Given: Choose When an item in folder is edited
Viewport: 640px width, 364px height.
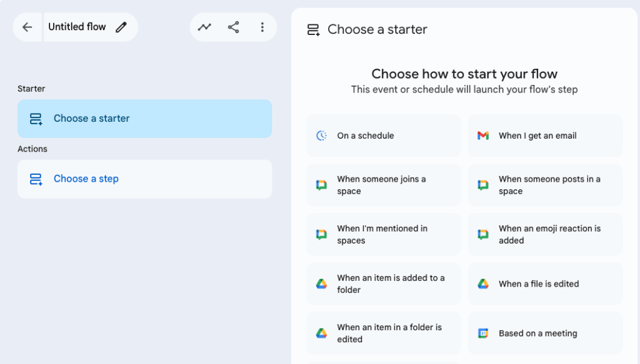Looking at the screenshot, I should [x=383, y=333].
